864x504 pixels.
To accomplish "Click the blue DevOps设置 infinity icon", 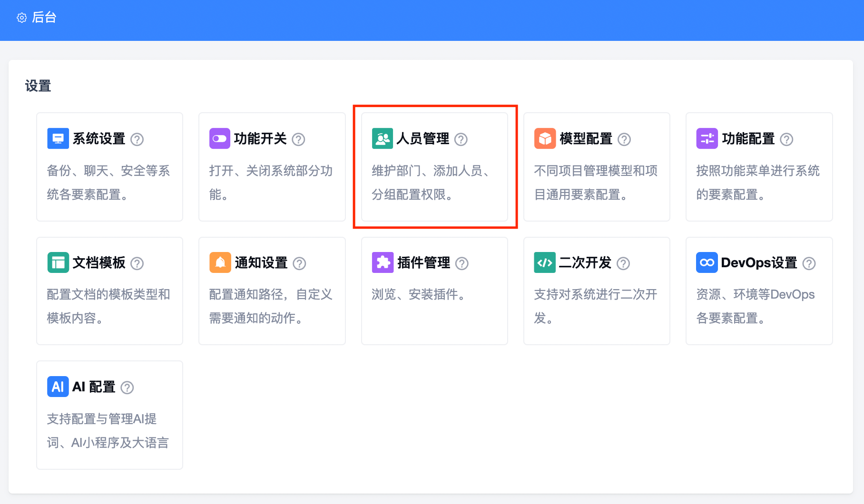I will tap(707, 262).
